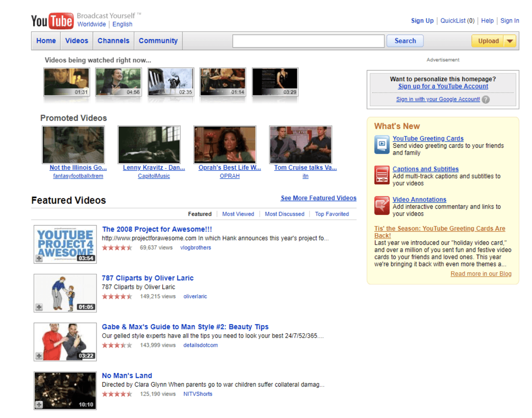Select the Top Favorited filter
This screenshot has width=532, height=418.
(332, 214)
